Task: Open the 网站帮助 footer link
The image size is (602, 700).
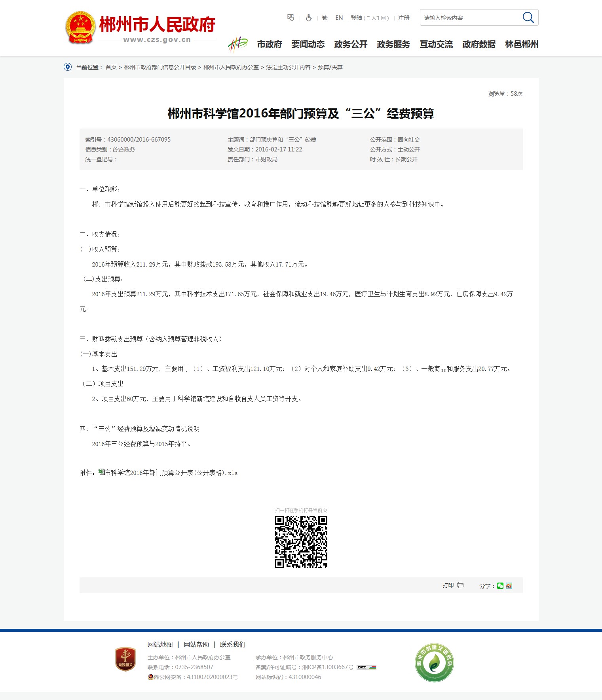Action: click(x=196, y=645)
